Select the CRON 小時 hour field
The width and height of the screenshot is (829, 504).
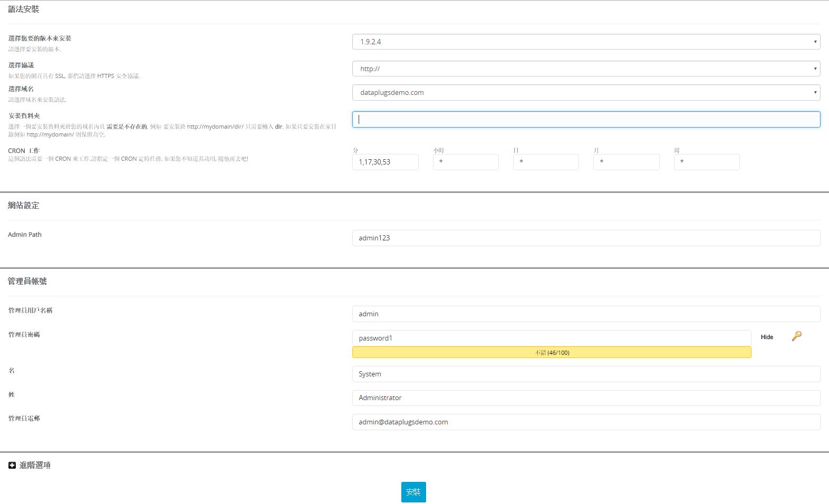pos(466,162)
